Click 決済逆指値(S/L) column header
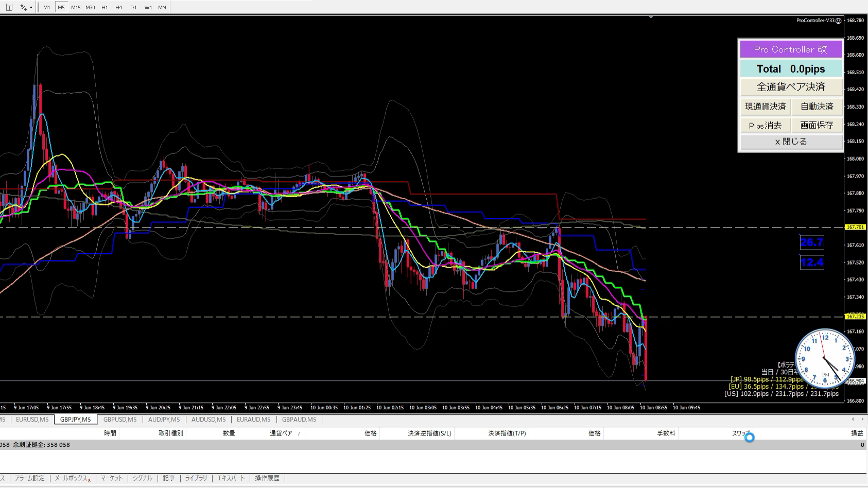Viewport: 868px width, 488px height. [x=429, y=433]
